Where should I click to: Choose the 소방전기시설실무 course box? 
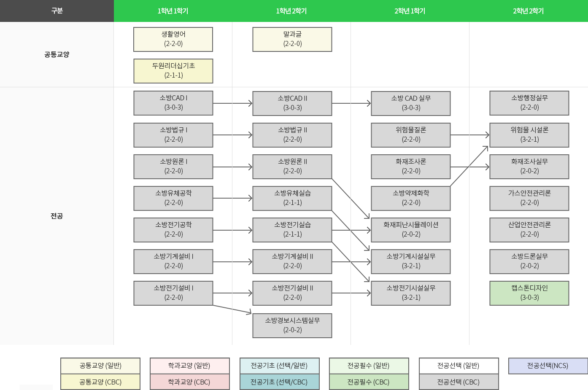411,293
